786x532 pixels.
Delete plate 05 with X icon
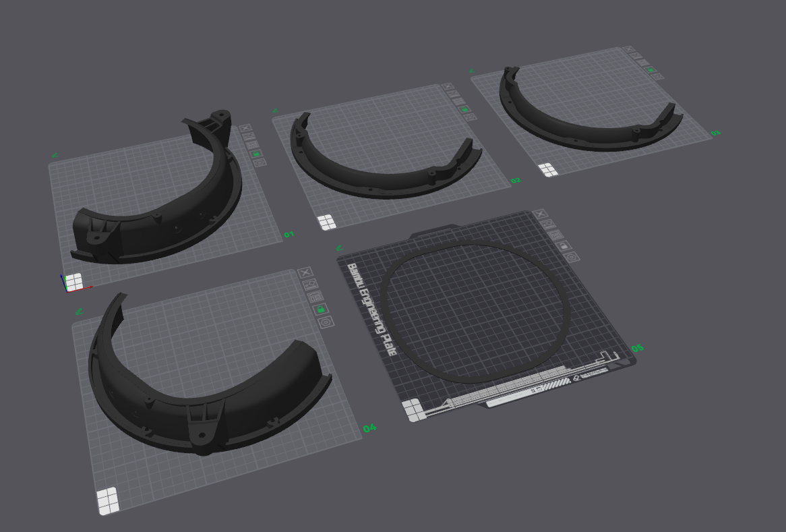[x=540, y=214]
